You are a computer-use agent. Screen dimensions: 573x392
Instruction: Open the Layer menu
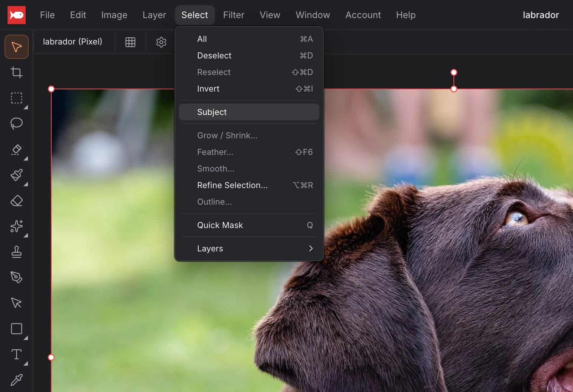pyautogui.click(x=154, y=15)
